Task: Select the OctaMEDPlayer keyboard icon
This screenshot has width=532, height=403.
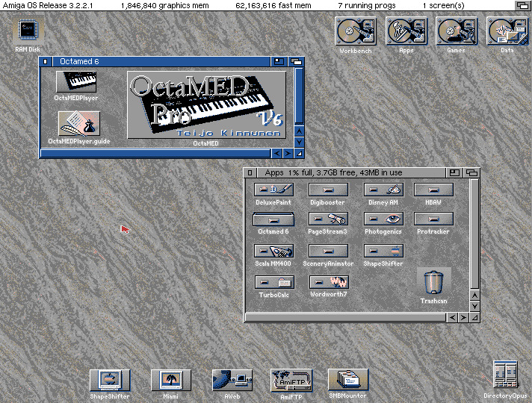Action: (x=76, y=81)
